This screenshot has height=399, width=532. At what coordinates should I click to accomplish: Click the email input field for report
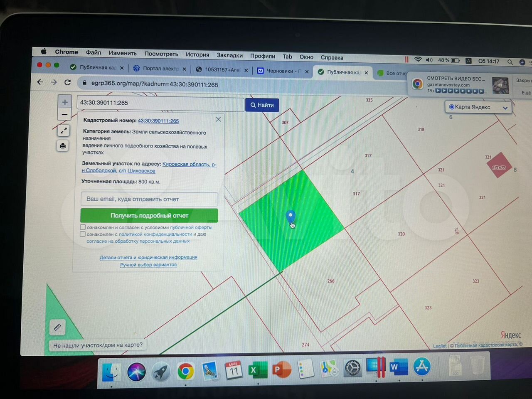(x=149, y=199)
